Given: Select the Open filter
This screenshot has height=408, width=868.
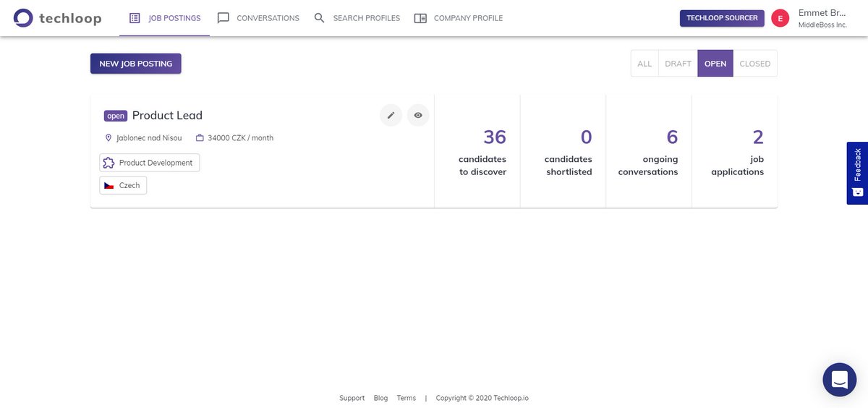Looking at the screenshot, I should (x=715, y=64).
